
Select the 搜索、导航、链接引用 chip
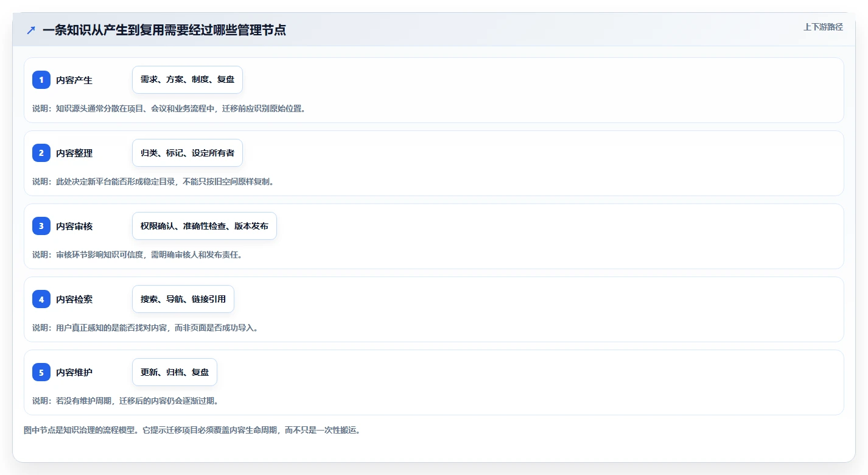pos(183,299)
